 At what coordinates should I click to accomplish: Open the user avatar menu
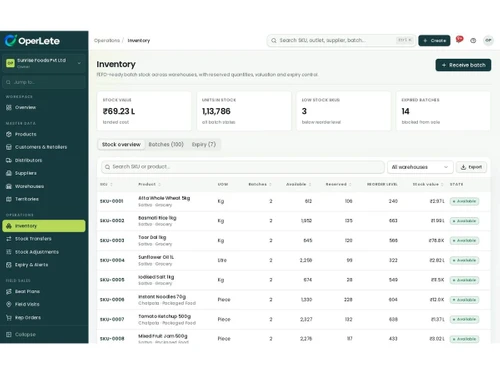coord(488,40)
